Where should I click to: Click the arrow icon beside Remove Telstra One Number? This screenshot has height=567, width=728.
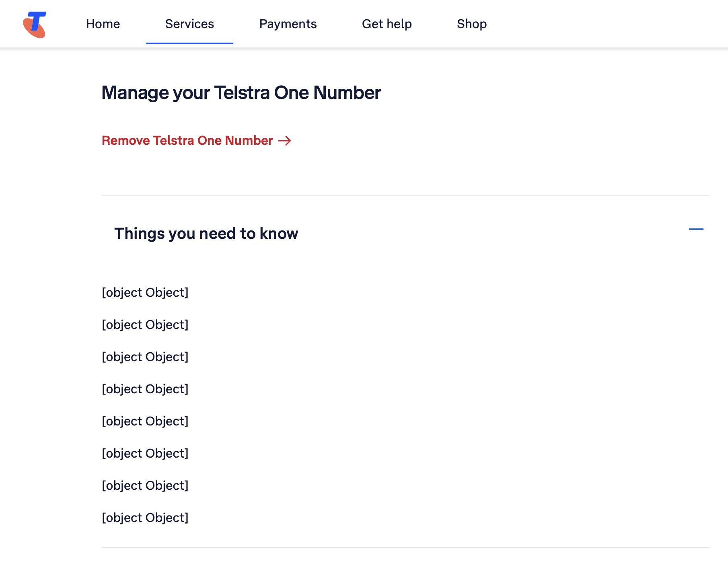(x=284, y=141)
